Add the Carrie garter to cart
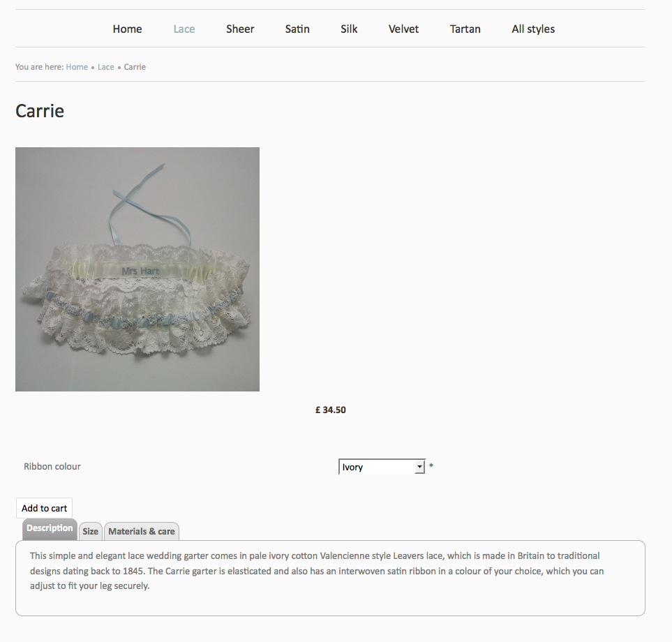672x642 pixels. [44, 508]
